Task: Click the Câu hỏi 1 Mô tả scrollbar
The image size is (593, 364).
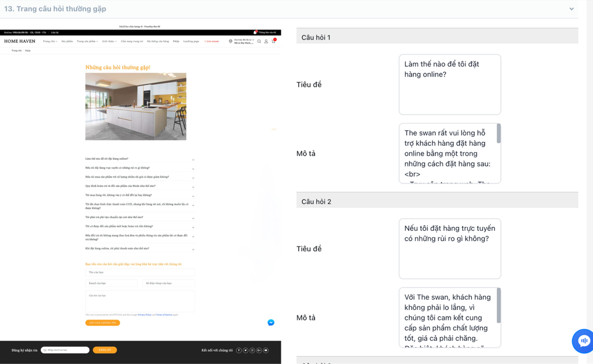Action: [x=499, y=134]
